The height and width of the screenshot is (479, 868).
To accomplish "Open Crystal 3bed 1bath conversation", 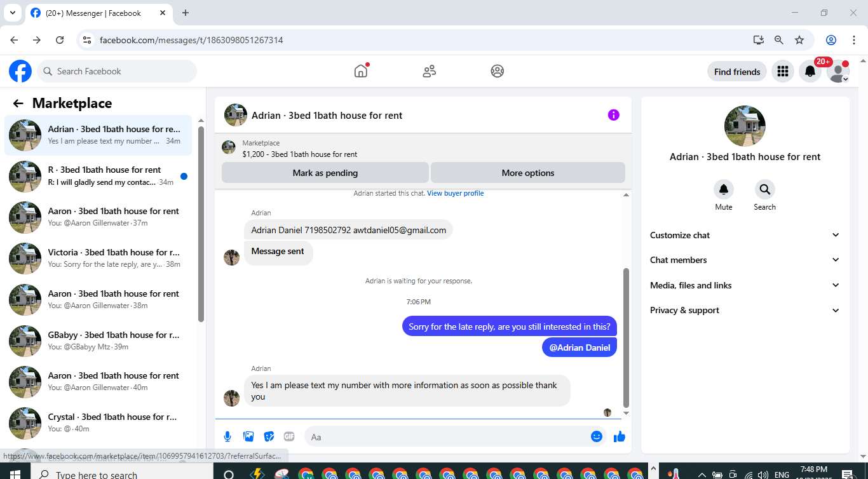I will tap(98, 423).
